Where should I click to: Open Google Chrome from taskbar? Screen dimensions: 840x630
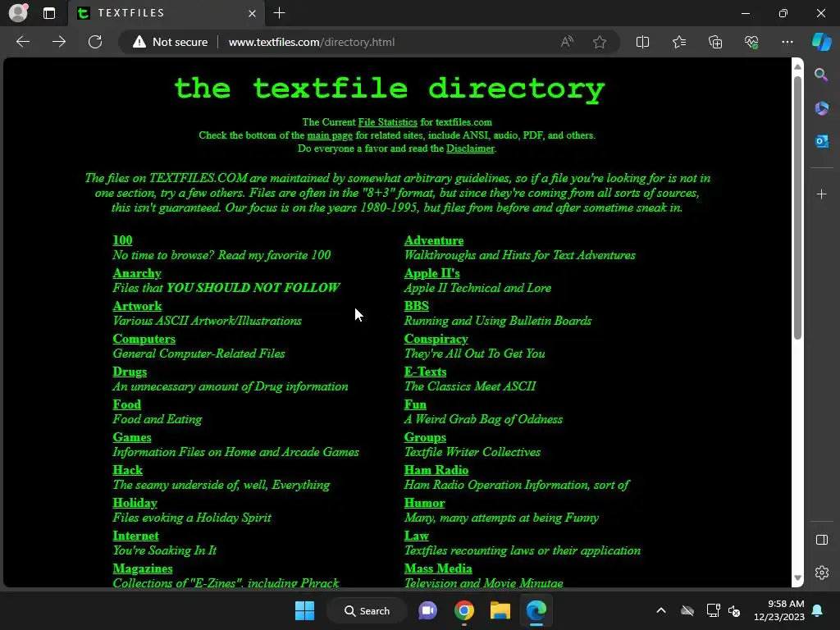pyautogui.click(x=464, y=610)
